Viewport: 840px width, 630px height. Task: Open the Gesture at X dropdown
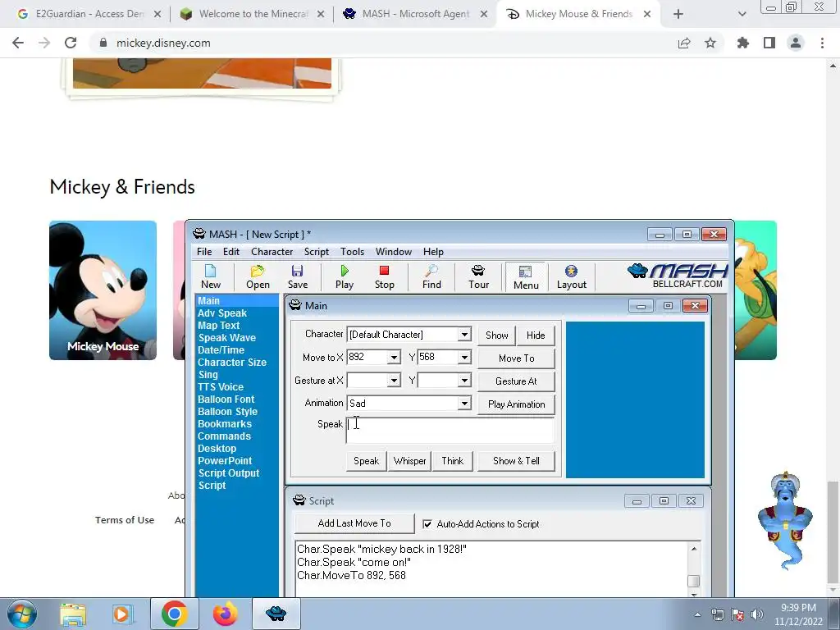click(394, 381)
